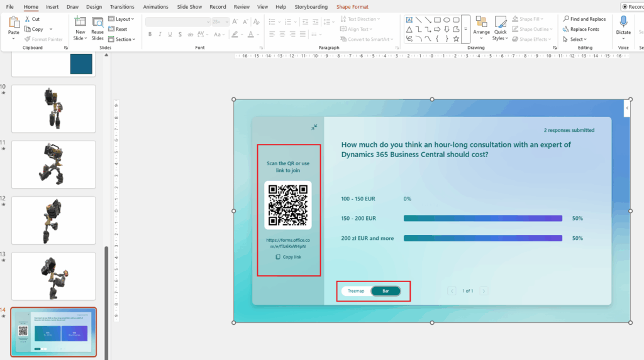The image size is (644, 360).
Task: Select the five-point Star shape
Action: coord(456,39)
